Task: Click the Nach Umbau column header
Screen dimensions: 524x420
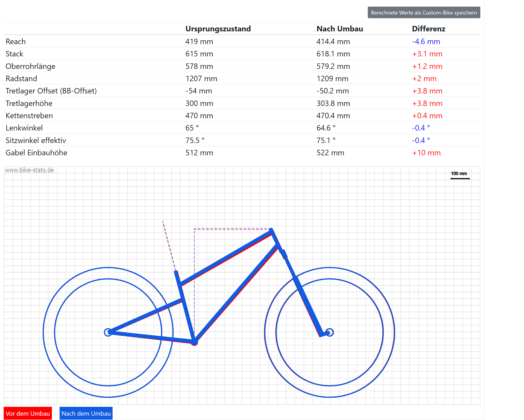Action: [x=340, y=29]
